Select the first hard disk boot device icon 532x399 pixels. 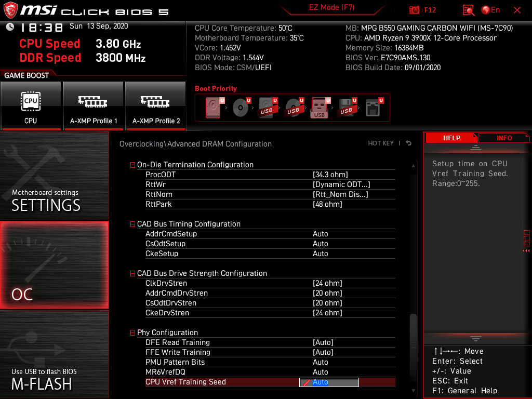point(215,108)
